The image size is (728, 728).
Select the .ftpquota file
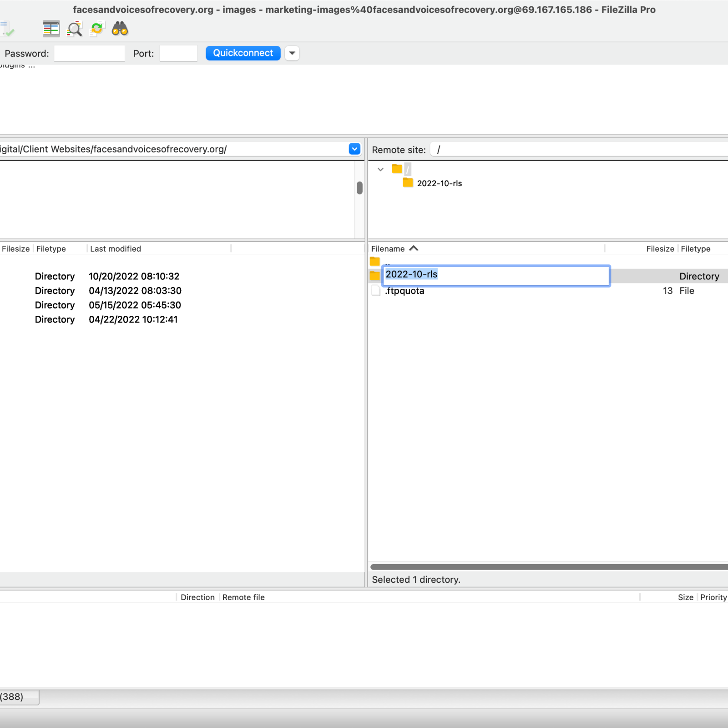click(404, 291)
